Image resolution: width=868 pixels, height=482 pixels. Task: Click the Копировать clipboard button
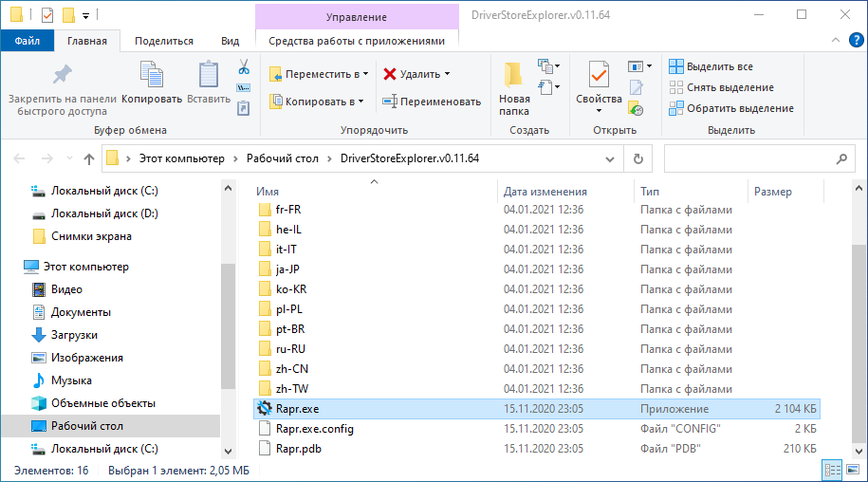tap(152, 83)
